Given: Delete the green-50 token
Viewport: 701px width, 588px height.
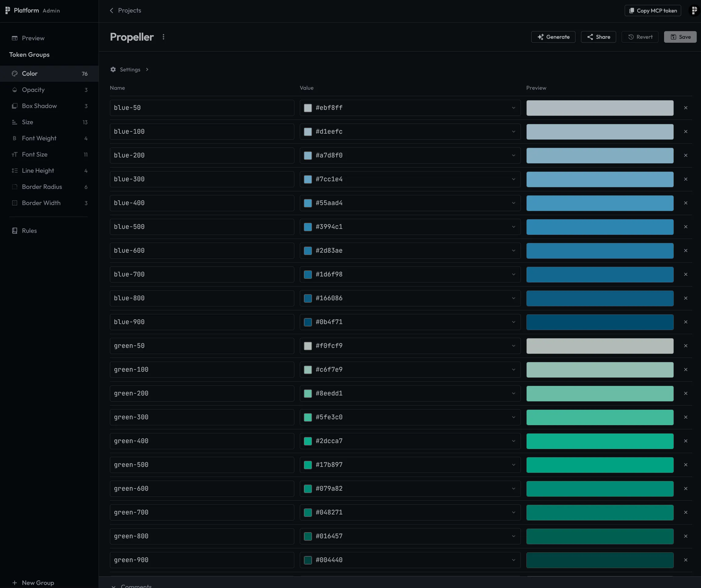Looking at the screenshot, I should coord(686,346).
